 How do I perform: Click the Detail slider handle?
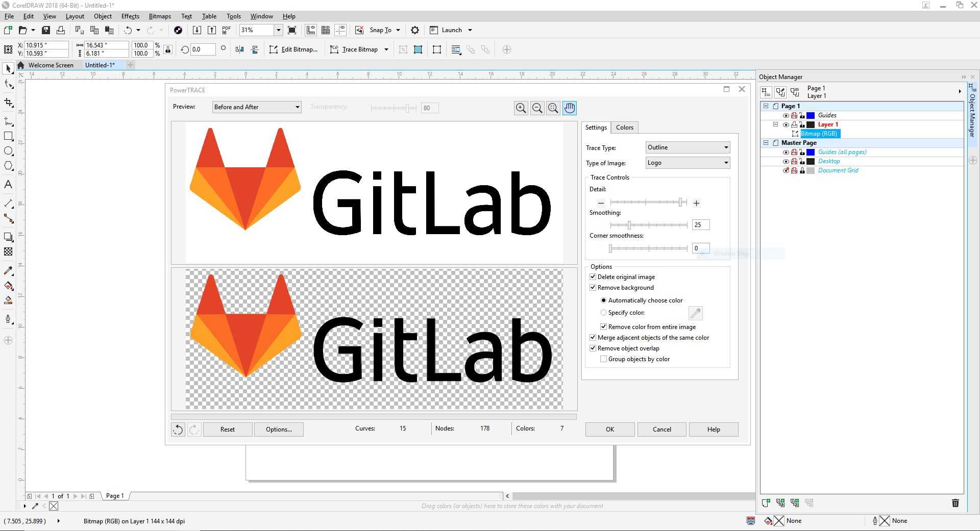[x=681, y=203]
